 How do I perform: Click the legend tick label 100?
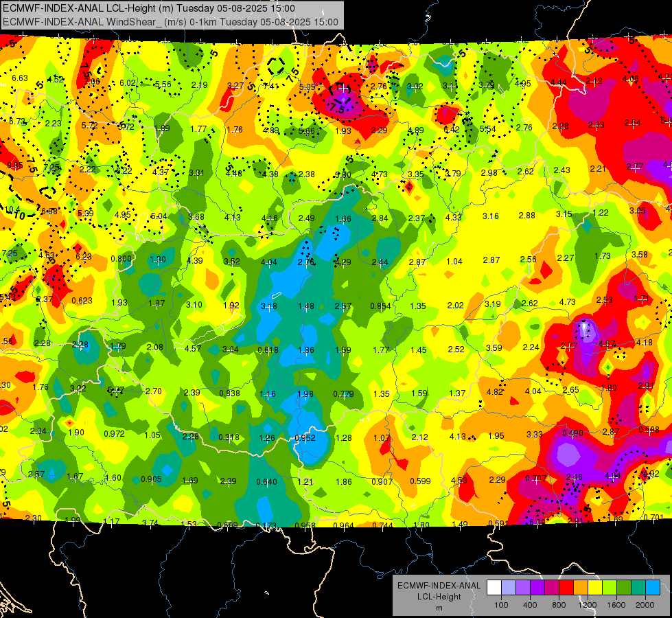pyautogui.click(x=501, y=605)
